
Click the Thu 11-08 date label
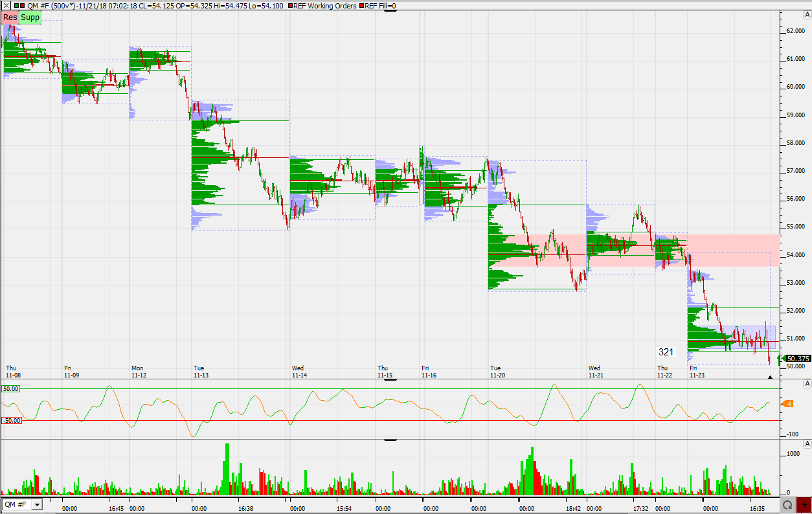pyautogui.click(x=13, y=371)
